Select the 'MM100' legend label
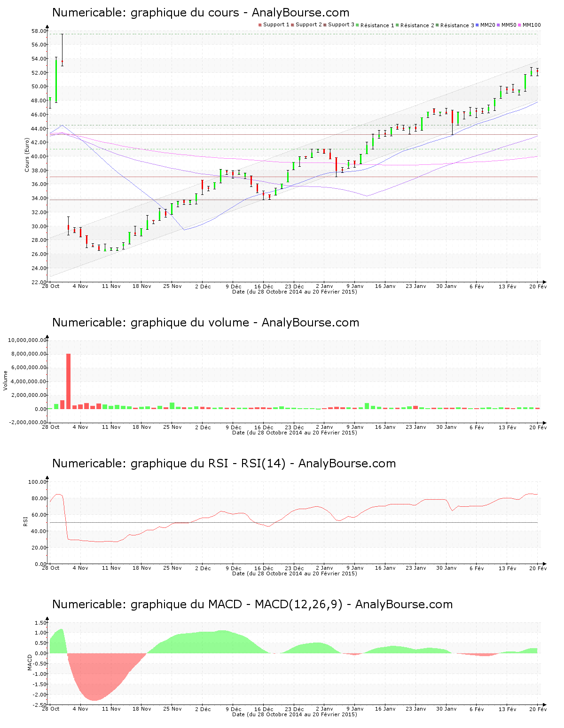 (x=532, y=25)
